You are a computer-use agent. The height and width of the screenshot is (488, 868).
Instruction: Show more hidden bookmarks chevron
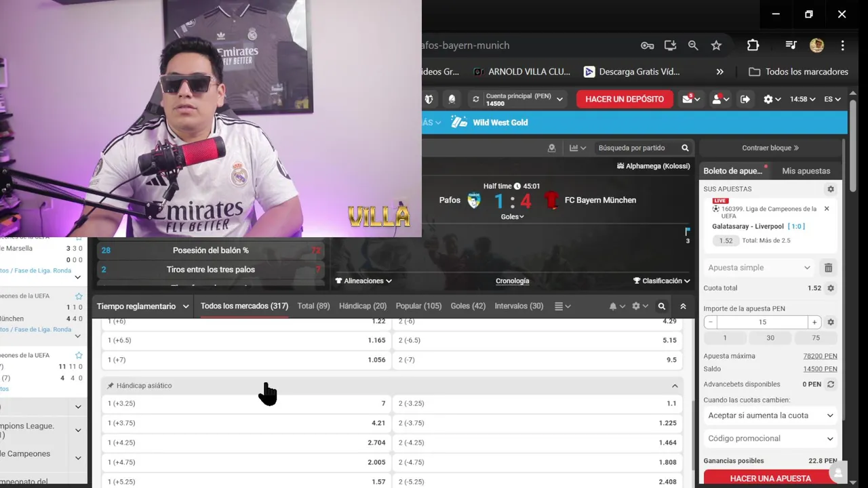click(719, 72)
